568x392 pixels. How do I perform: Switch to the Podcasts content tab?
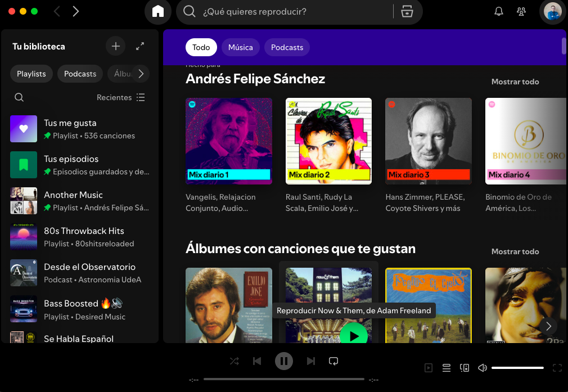(287, 47)
